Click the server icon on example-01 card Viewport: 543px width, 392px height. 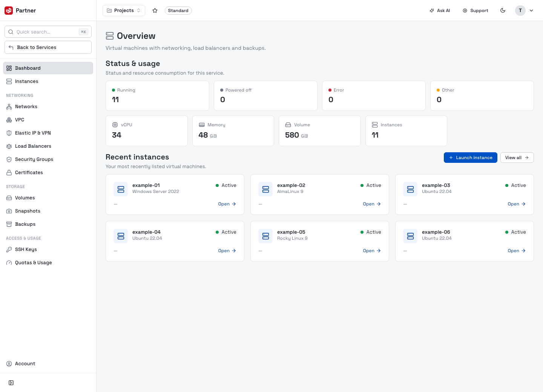(121, 189)
